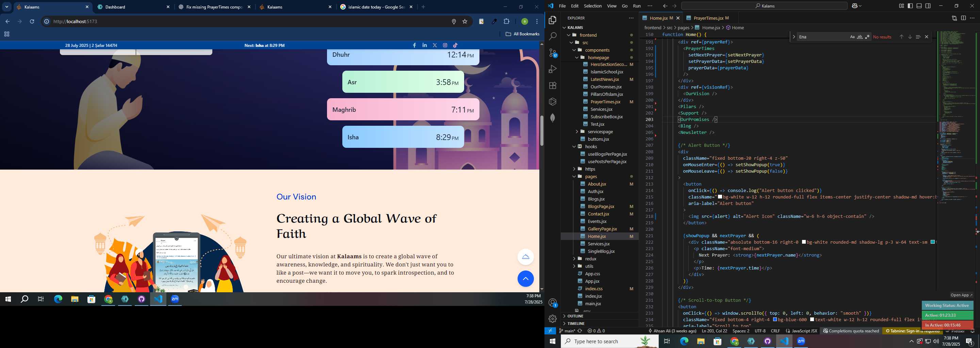Open the Selection menu in VS Code
This screenshot has height=348, width=980.
(592, 6)
